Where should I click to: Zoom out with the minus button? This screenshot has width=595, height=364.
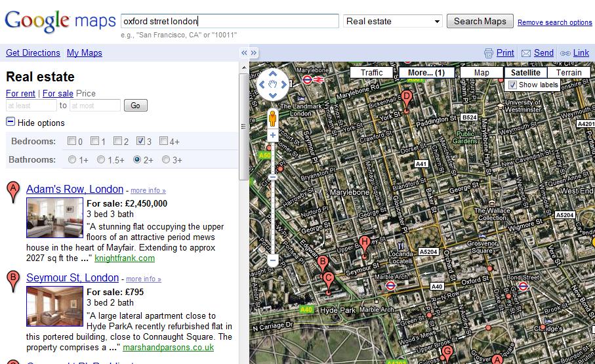click(273, 260)
